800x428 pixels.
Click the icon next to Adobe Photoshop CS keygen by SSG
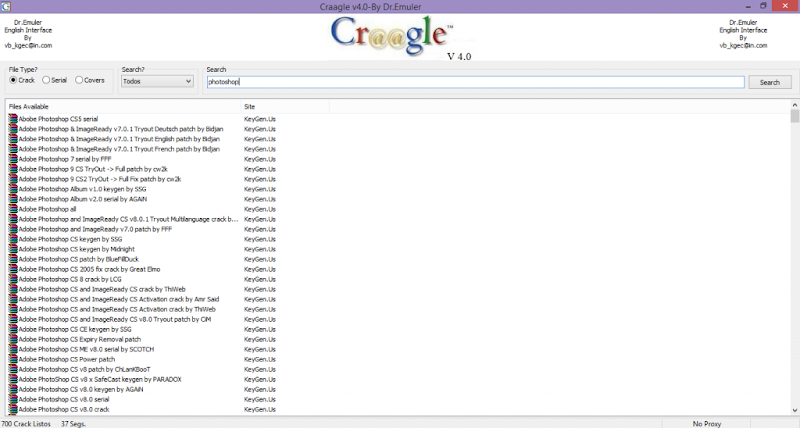(12, 239)
